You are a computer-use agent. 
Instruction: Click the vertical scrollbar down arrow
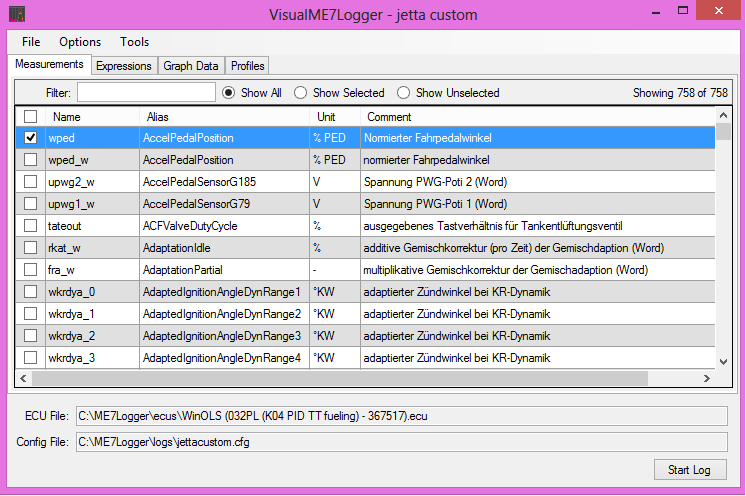point(723,361)
